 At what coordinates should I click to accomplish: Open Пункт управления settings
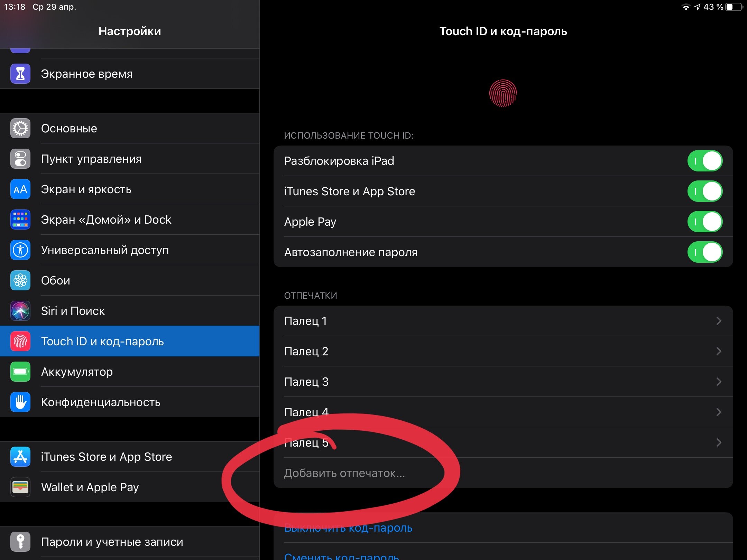(x=130, y=159)
